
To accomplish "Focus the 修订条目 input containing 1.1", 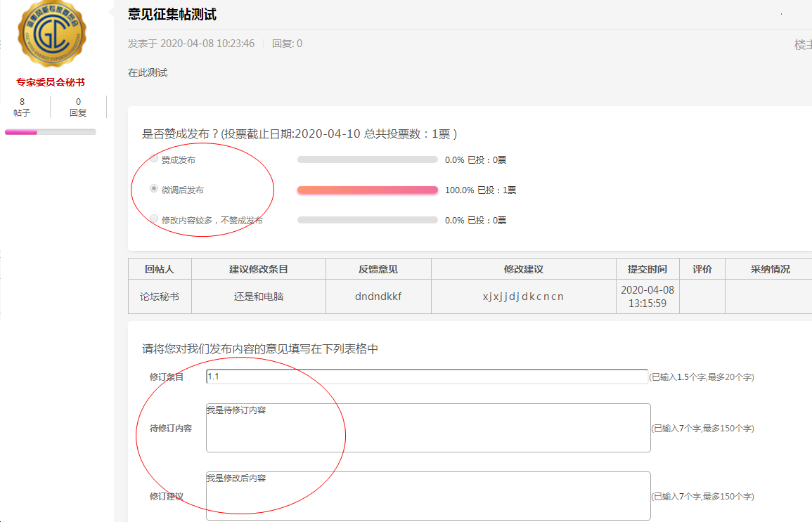I will 426,377.
